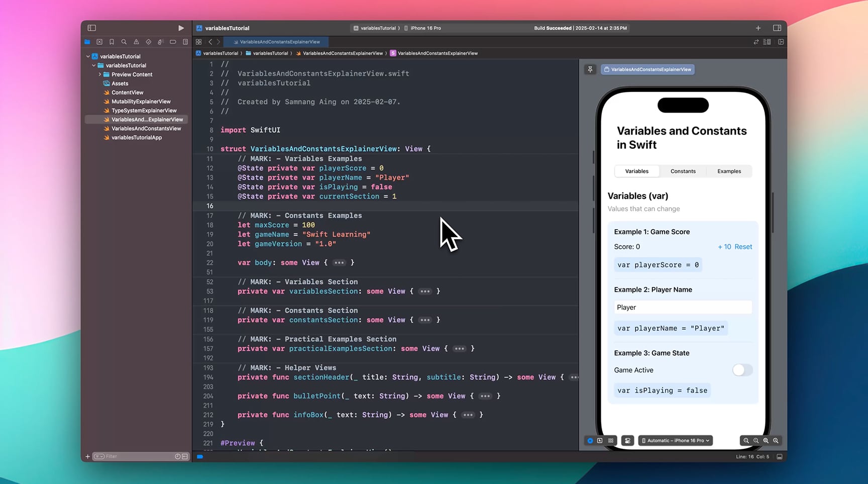Adjust editor options lines icon
The image size is (868, 484).
pyautogui.click(x=767, y=42)
